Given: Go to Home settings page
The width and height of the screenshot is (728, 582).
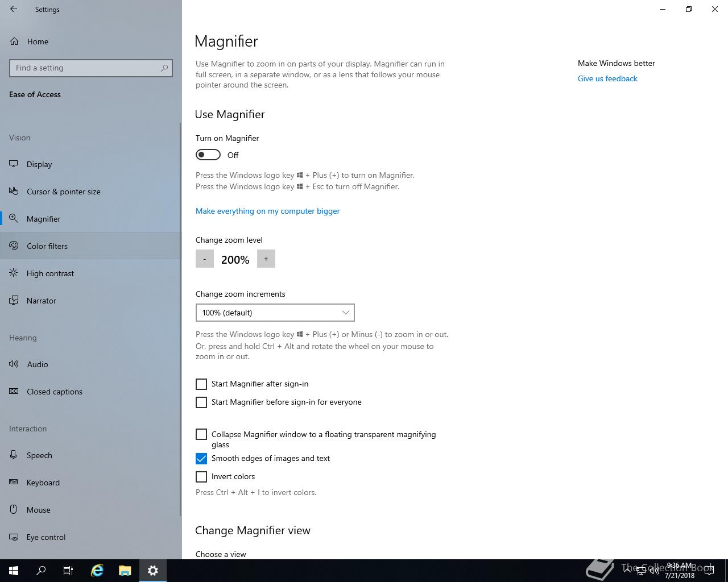Looking at the screenshot, I should click(x=91, y=41).
